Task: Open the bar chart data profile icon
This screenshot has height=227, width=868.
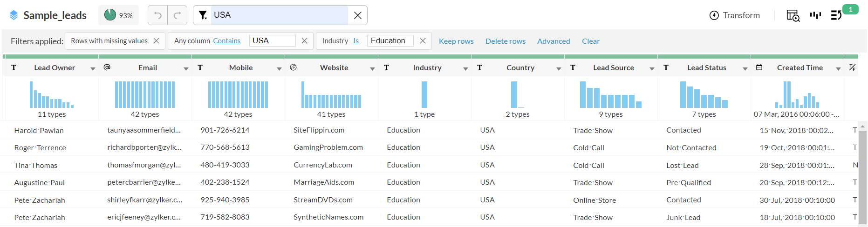Action: click(815, 15)
